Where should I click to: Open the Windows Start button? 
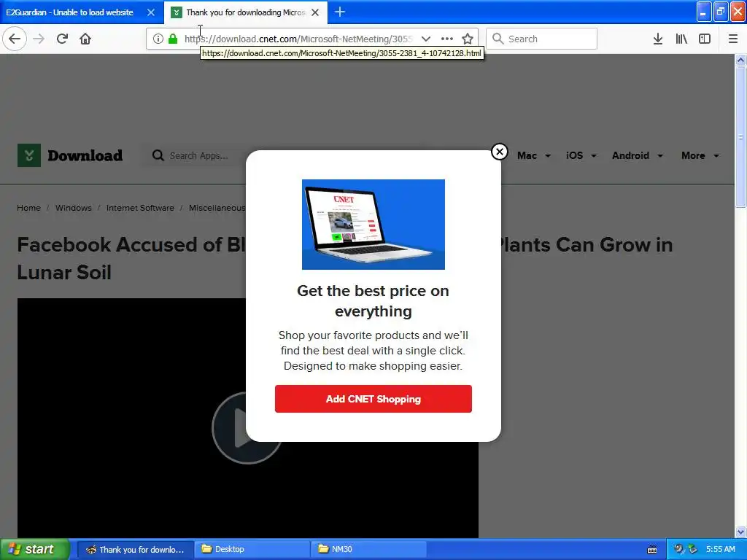pyautogui.click(x=35, y=549)
